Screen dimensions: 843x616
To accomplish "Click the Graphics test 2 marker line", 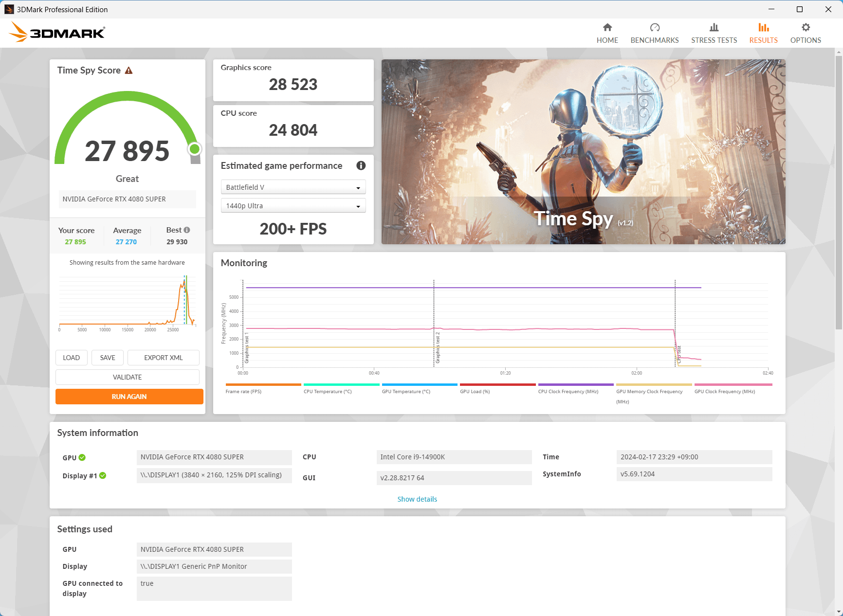I will click(x=434, y=324).
